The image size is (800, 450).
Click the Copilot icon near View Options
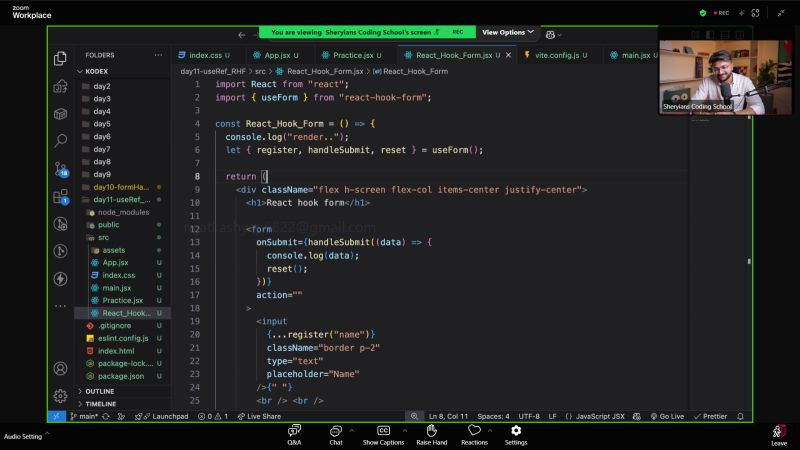coord(550,35)
